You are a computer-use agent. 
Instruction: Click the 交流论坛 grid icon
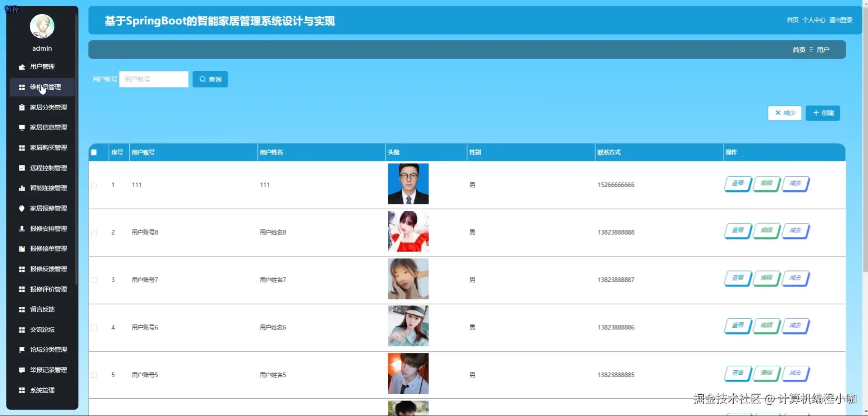22,330
